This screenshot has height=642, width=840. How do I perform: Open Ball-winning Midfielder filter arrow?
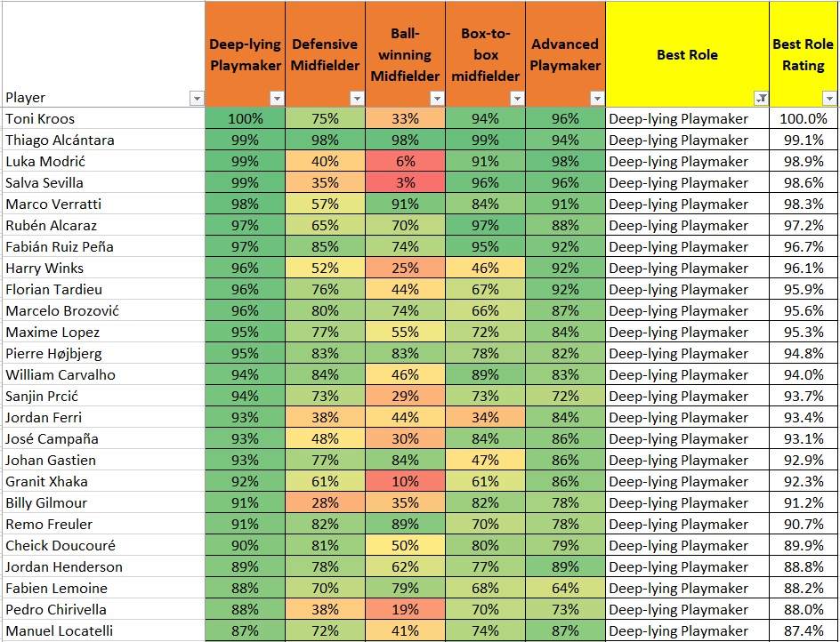coord(437,98)
